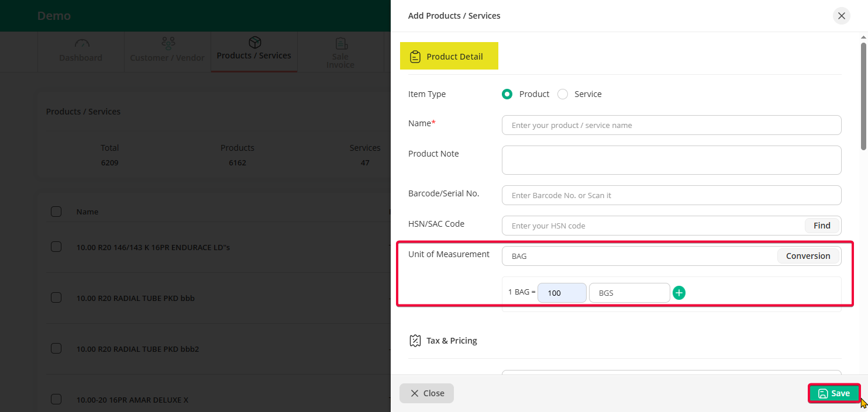Click the Barcode/Serial No. input field
868x412 pixels.
(671, 195)
